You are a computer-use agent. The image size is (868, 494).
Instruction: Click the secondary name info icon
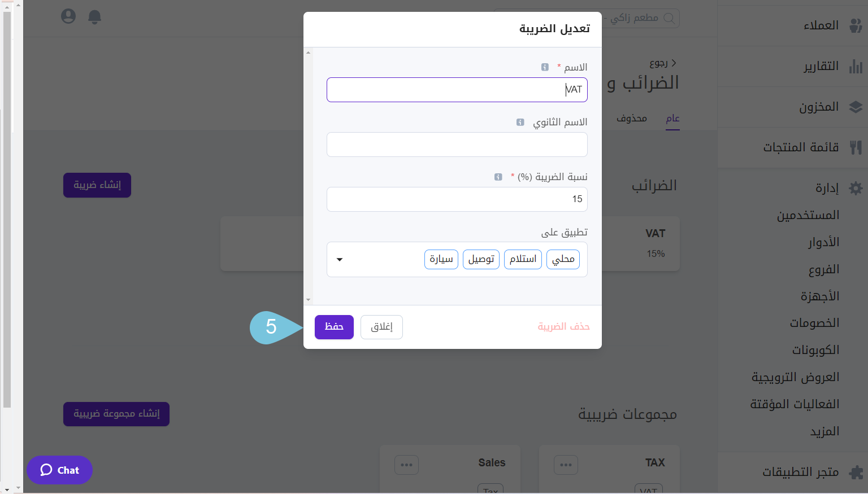(520, 122)
